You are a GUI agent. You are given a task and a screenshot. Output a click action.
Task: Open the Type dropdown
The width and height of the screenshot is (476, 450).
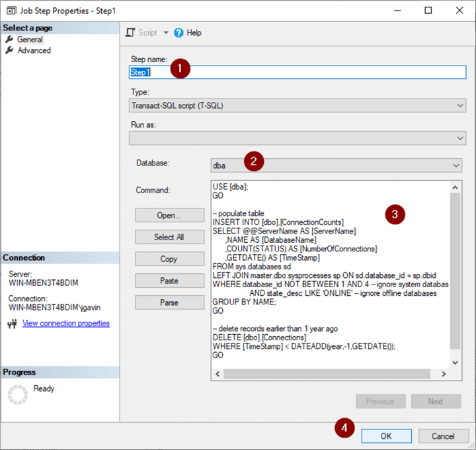(297, 105)
